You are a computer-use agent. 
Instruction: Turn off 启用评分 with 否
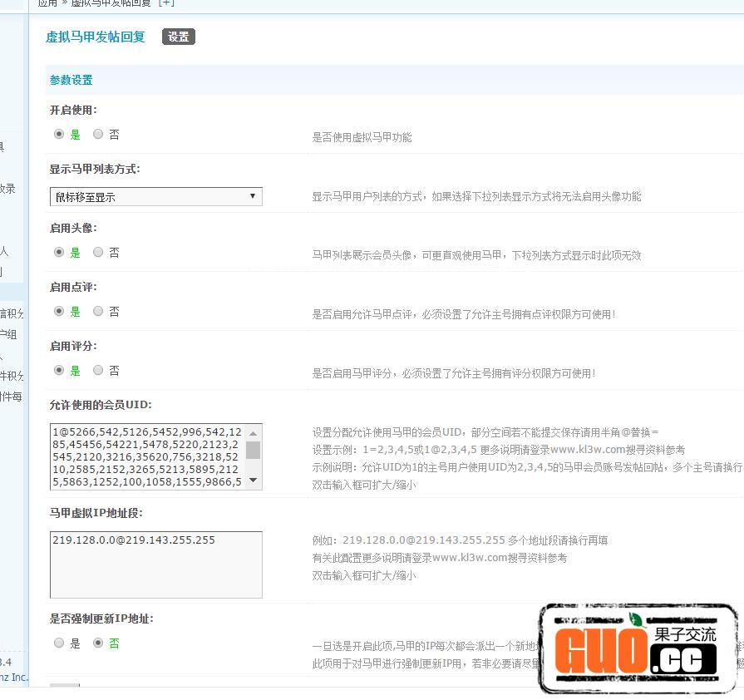(98, 370)
